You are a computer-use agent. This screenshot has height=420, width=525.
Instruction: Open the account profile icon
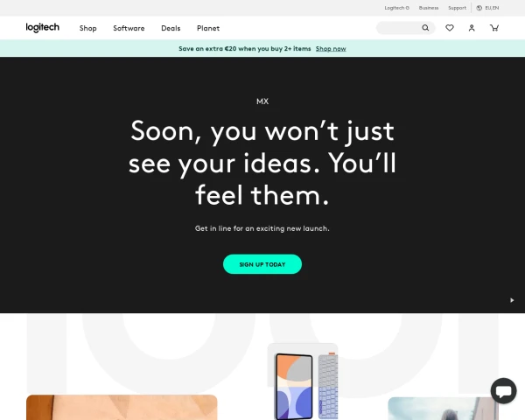pos(472,28)
